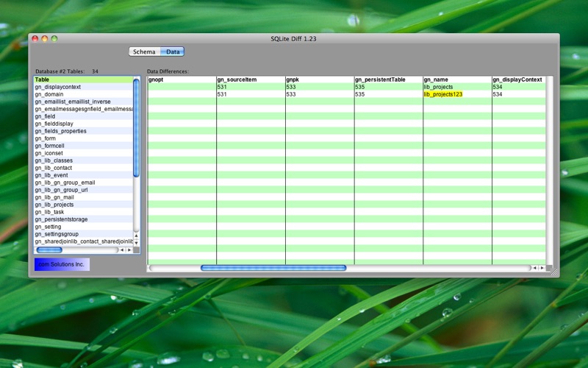The width and height of the screenshot is (588, 368).
Task: Click the data grid horizontal scrollbar thumb
Action: pos(273,268)
